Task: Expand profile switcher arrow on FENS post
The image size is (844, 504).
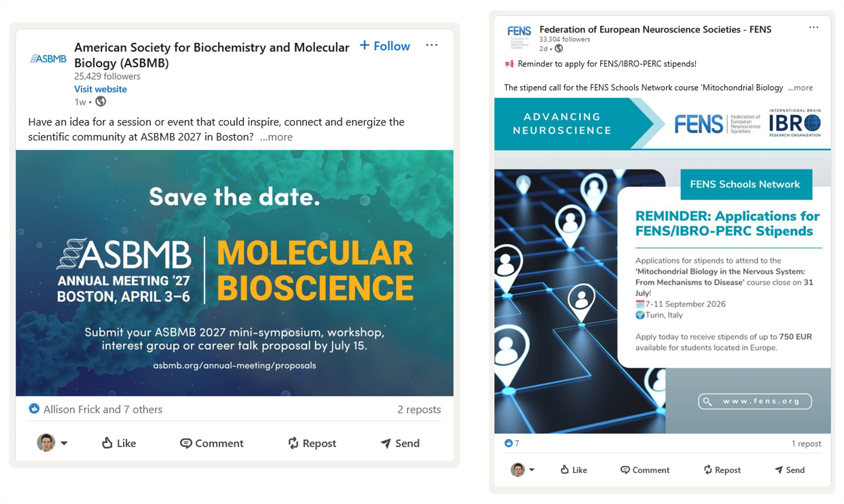Action: click(532, 470)
